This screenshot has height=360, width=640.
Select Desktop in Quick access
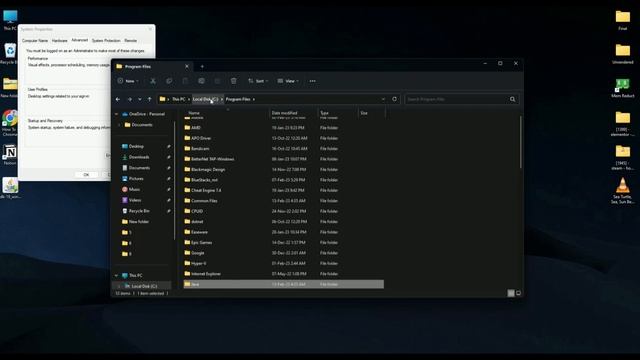pyautogui.click(x=136, y=146)
